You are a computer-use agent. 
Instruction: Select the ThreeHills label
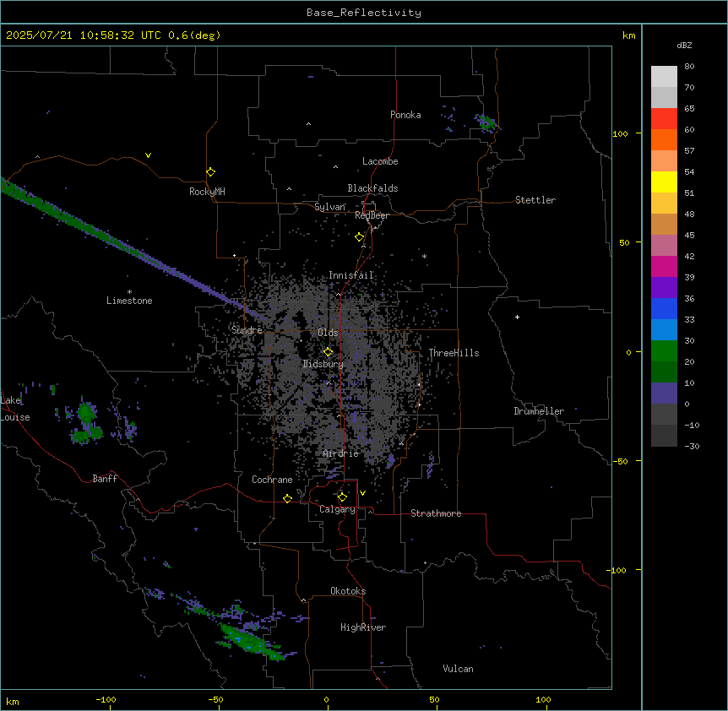(454, 353)
